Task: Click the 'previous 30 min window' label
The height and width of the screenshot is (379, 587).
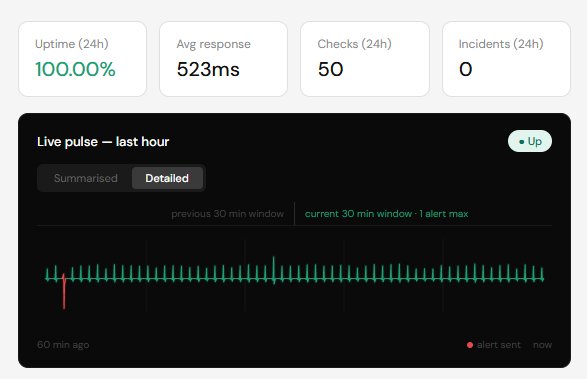Action: coord(228,214)
